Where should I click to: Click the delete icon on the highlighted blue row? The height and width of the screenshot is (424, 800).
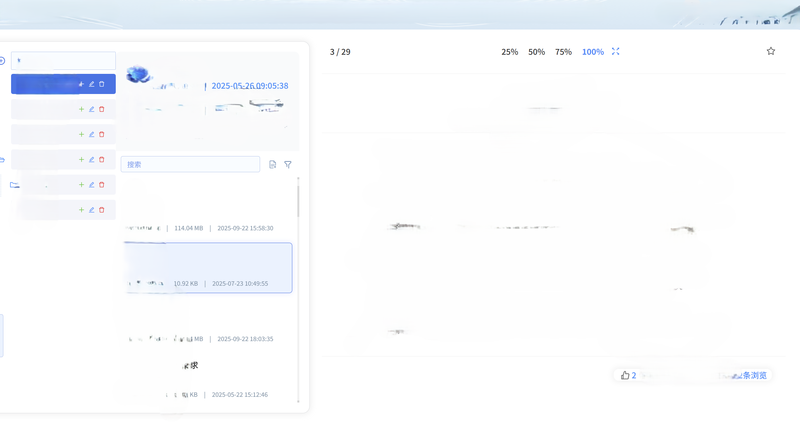point(102,84)
